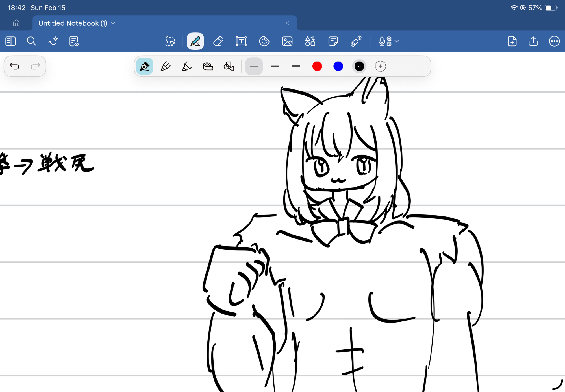Screen dimensions: 565x392
Task: Open the sidebar thumbnails panel
Action: click(10, 41)
